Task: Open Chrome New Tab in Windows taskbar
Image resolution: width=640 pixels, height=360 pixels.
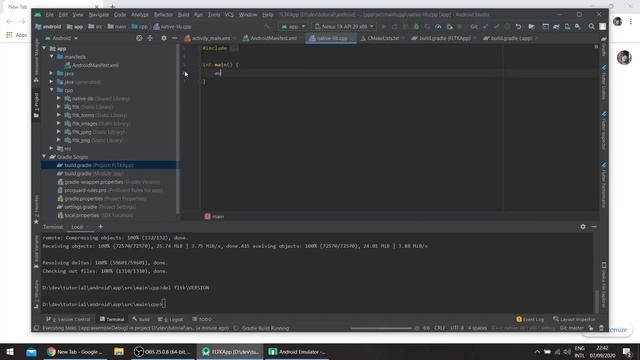Action: 75,352
